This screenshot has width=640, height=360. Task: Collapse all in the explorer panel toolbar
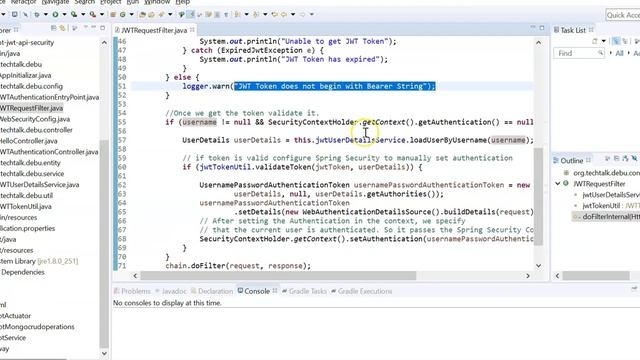click(x=53, y=28)
